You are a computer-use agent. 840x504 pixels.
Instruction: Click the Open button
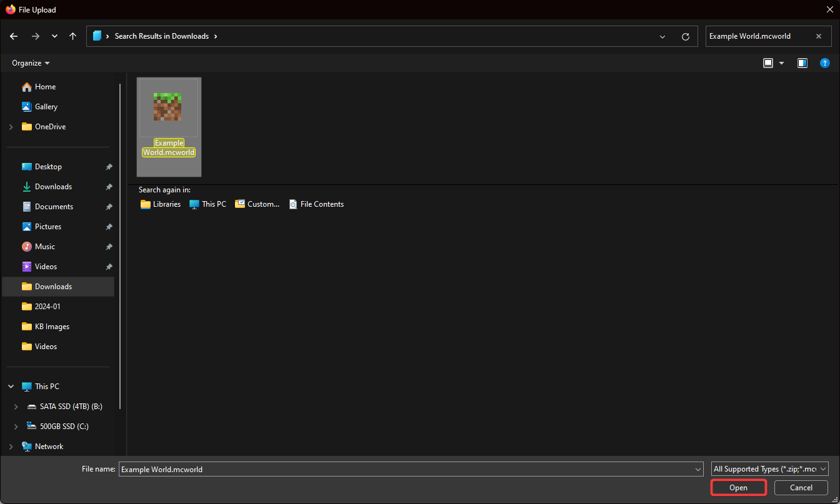[738, 488]
